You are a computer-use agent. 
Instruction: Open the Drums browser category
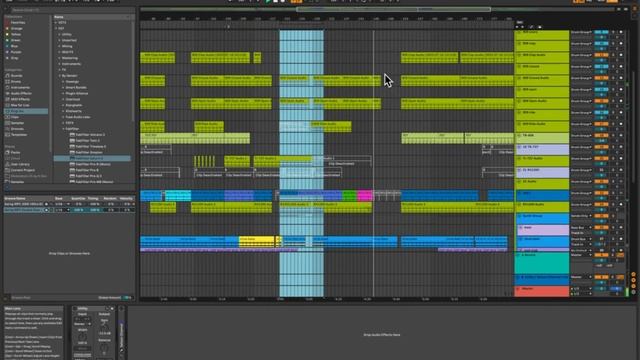(x=16, y=81)
